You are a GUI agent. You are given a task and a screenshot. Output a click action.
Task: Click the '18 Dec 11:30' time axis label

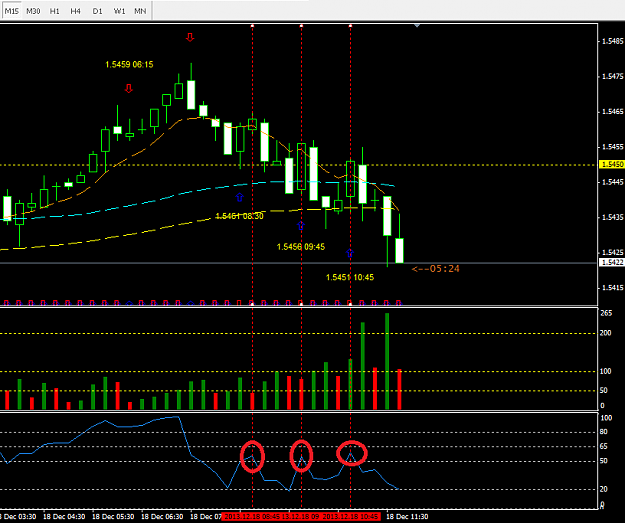(x=407, y=517)
